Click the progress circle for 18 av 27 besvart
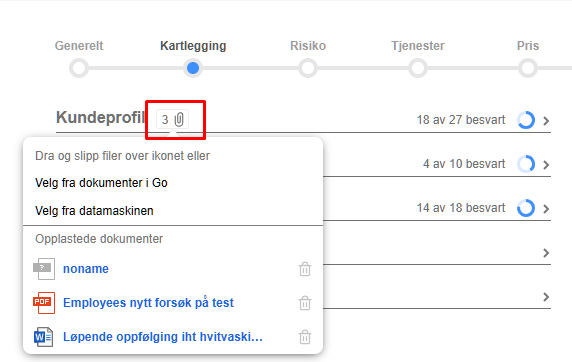The width and height of the screenshot is (572, 362). (526, 120)
